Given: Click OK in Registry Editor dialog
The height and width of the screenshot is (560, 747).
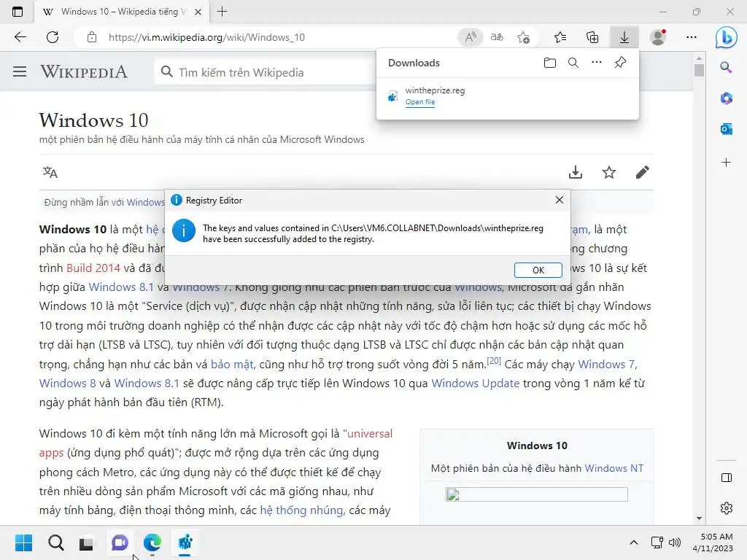Looking at the screenshot, I should pos(538,270).
